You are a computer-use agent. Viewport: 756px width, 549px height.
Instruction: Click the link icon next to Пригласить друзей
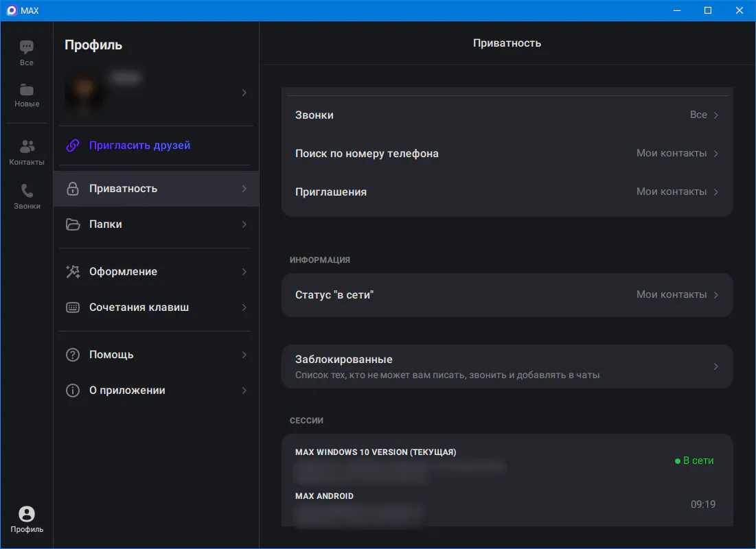click(73, 145)
